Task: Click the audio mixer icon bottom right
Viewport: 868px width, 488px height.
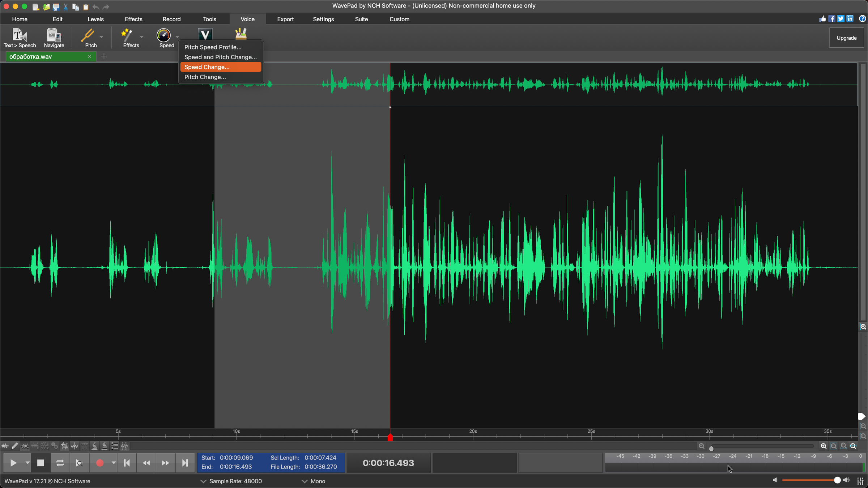Action: click(x=860, y=481)
